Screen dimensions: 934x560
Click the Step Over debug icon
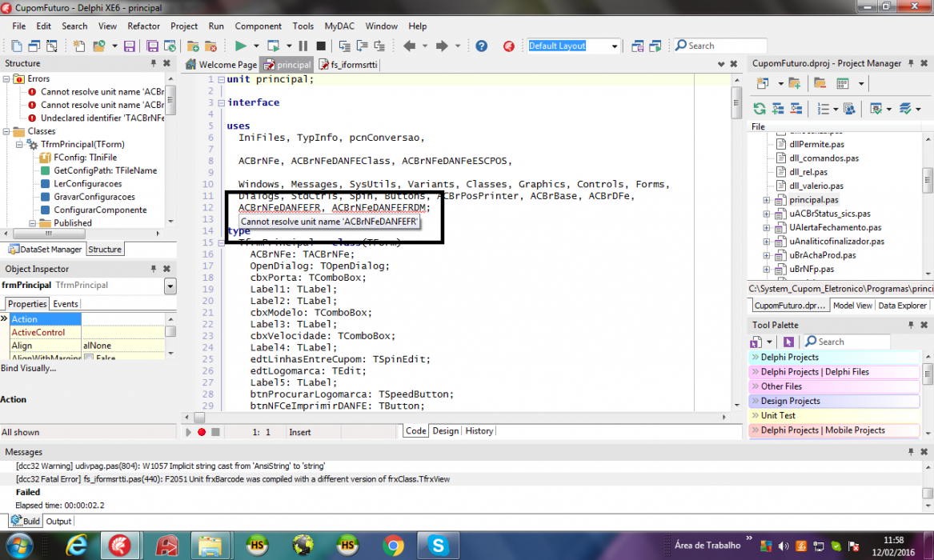(363, 46)
